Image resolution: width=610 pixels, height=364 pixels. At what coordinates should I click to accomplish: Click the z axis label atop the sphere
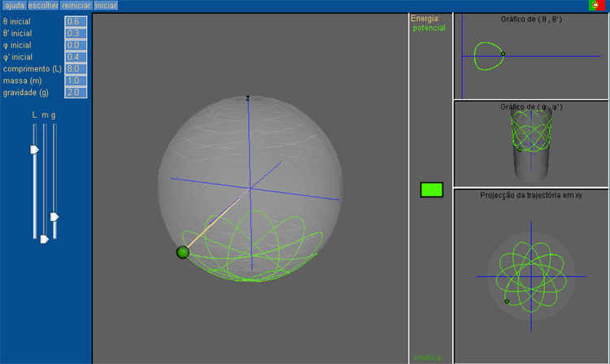[x=247, y=98]
